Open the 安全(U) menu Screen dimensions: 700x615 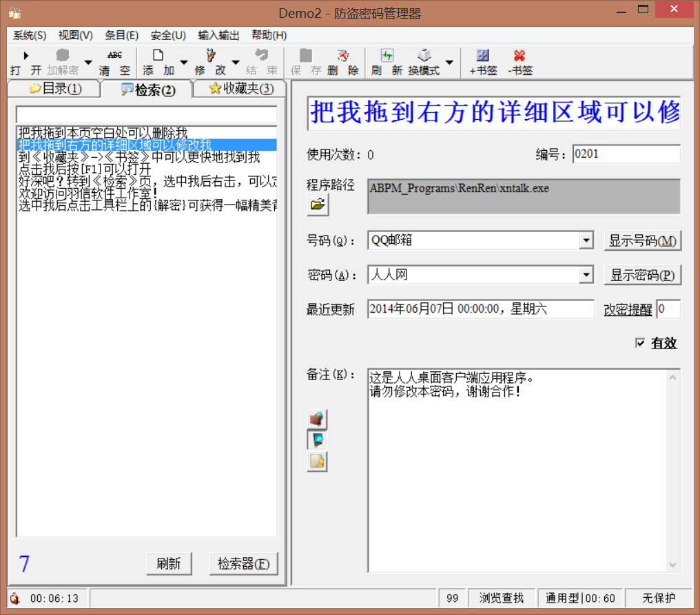point(168,35)
